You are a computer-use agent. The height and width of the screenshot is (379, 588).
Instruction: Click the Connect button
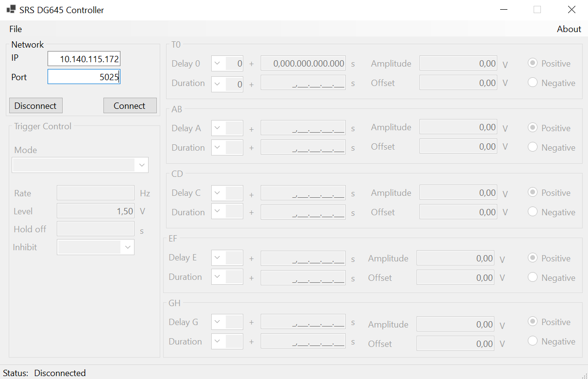point(130,105)
